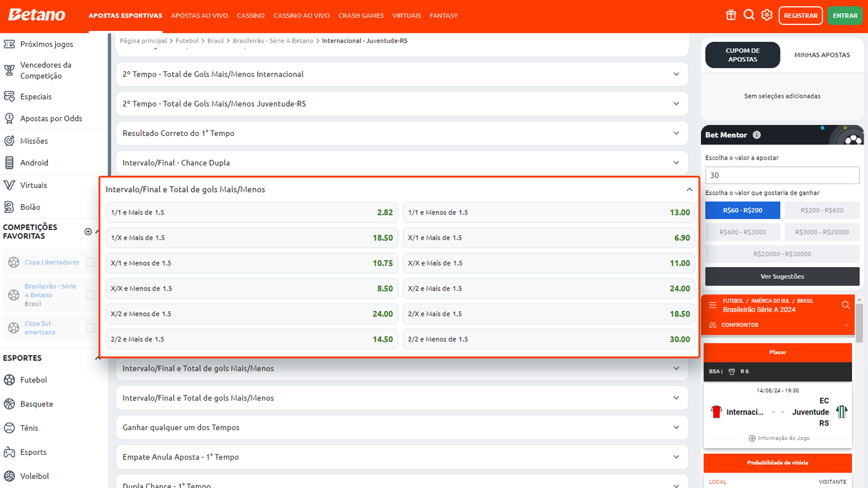Expand 2° Tempo Total de Gols Internacional
Image resolution: width=868 pixels, height=488 pixels.
[402, 74]
